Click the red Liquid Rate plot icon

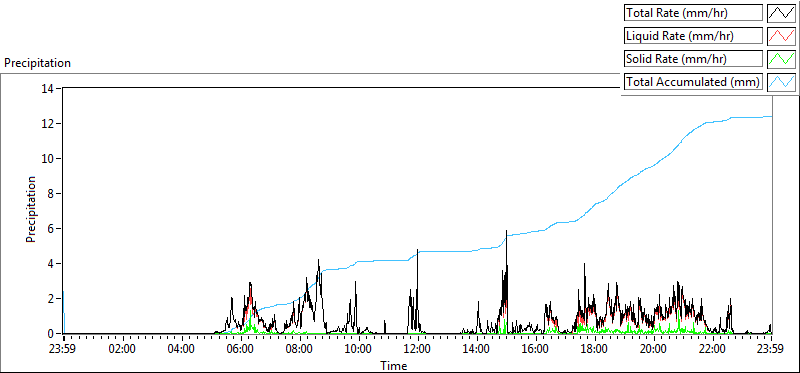[781, 36]
